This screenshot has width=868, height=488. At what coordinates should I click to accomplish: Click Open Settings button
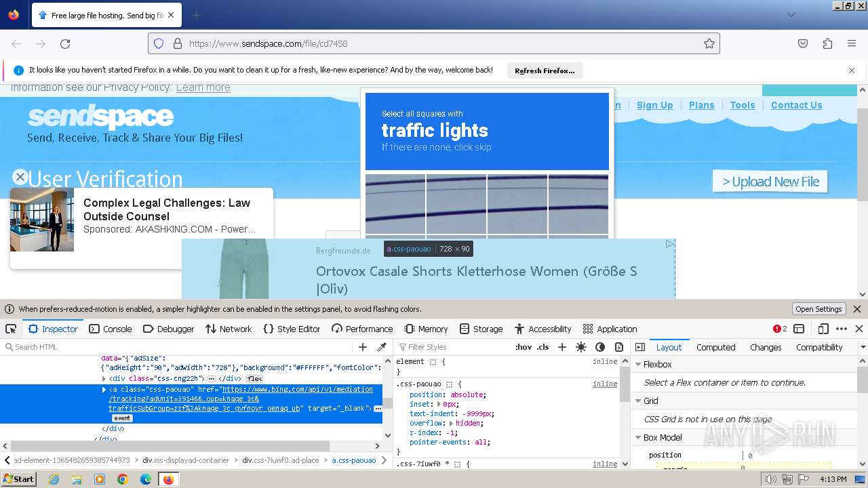click(818, 309)
